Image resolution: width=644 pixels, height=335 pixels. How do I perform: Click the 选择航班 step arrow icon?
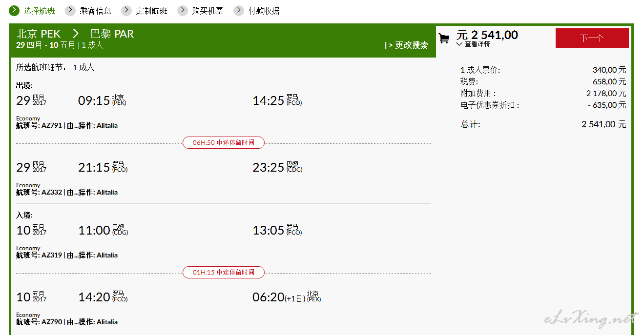click(14, 10)
